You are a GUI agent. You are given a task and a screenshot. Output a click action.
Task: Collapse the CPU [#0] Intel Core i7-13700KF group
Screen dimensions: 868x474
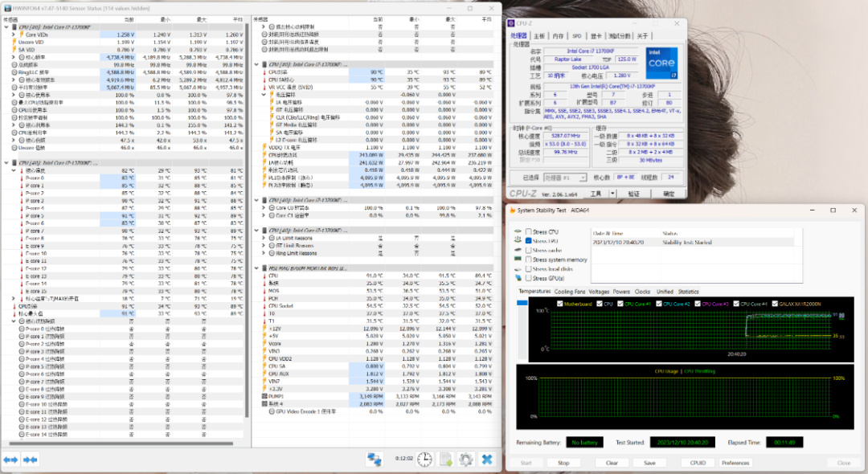click(x=6, y=27)
